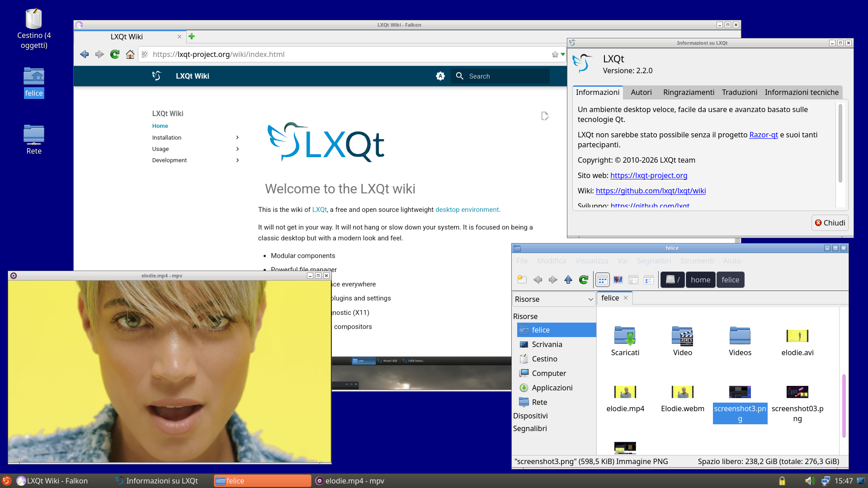Close the felice tab in file manager

(626, 298)
